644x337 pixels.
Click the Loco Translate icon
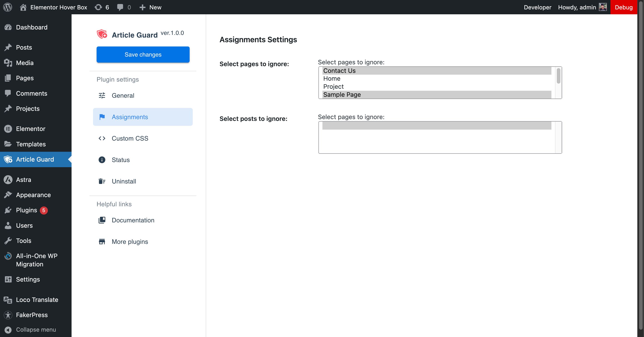(x=8, y=300)
